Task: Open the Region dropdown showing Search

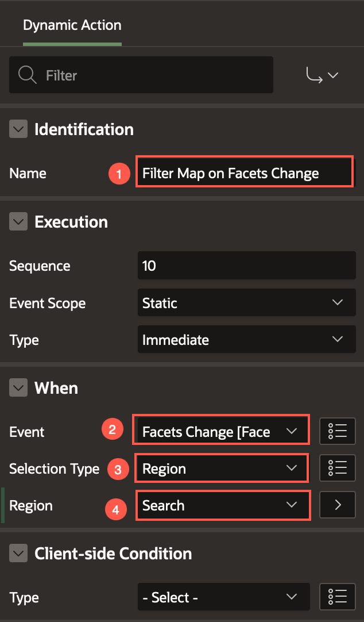Action: click(223, 505)
